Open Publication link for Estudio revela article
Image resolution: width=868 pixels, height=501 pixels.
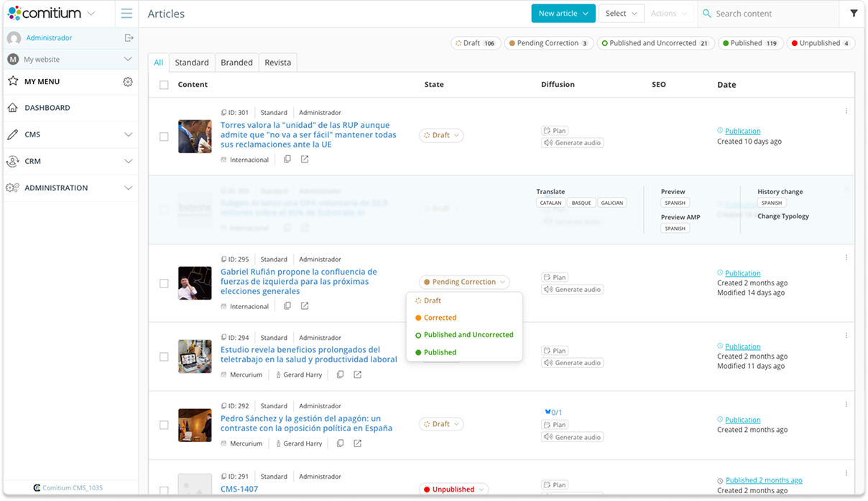tap(742, 346)
